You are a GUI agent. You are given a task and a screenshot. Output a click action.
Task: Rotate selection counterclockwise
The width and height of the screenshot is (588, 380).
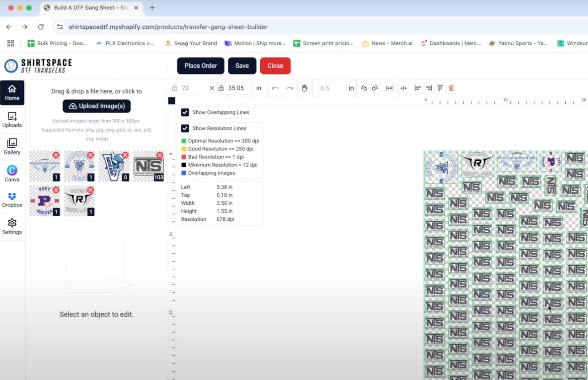click(364, 88)
